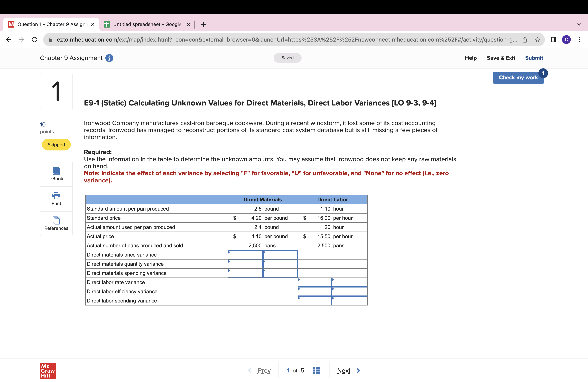Expand the browser tab search chevron
Viewport: 588px width, 382px height.
click(x=579, y=24)
